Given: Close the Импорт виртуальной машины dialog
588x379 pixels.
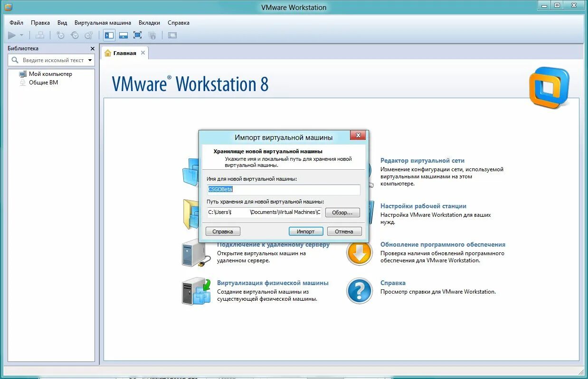Looking at the screenshot, I should pyautogui.click(x=358, y=136).
